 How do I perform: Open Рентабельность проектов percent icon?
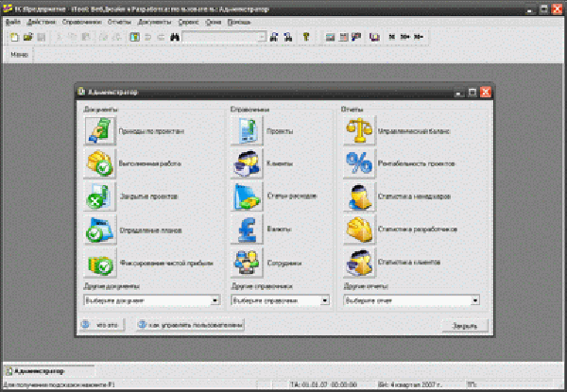[359, 163]
